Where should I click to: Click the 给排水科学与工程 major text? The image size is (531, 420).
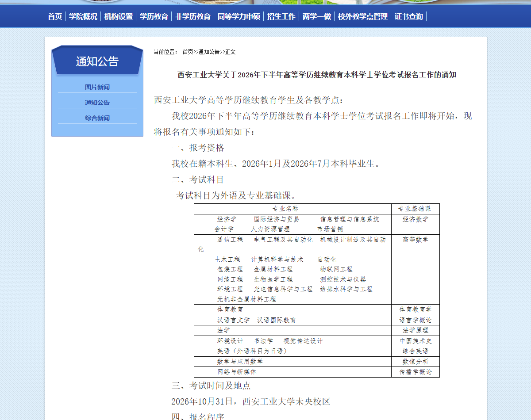pyautogui.click(x=346, y=289)
